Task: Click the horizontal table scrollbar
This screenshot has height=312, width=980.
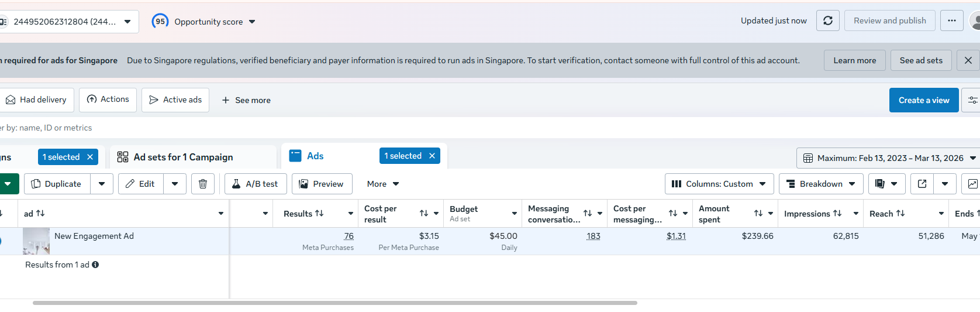Action: (x=334, y=303)
